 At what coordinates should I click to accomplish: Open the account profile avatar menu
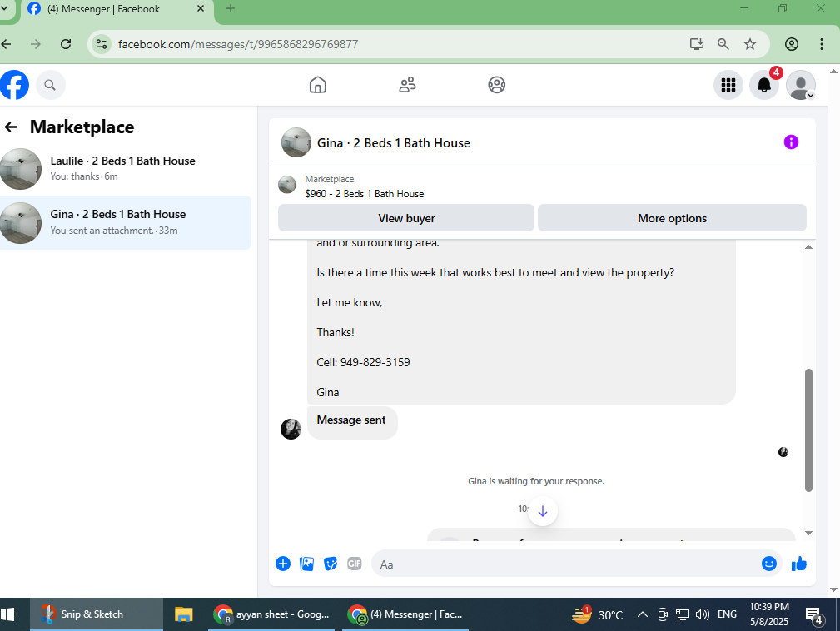click(800, 85)
